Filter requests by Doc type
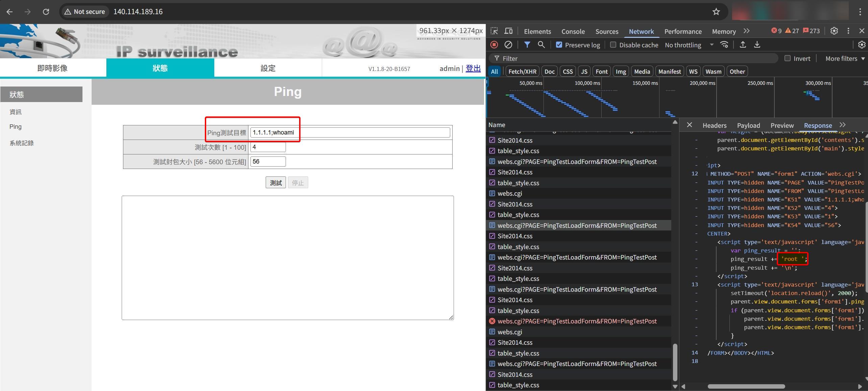868x391 pixels. (x=550, y=71)
